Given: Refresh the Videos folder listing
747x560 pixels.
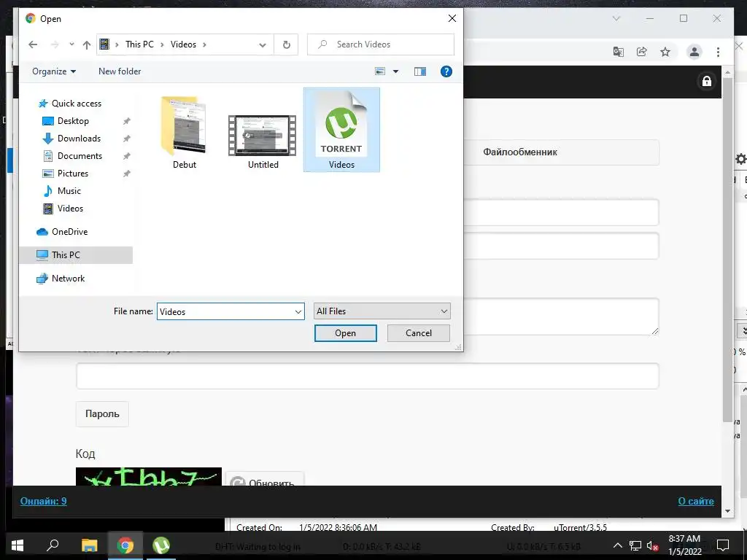Looking at the screenshot, I should [x=286, y=44].
